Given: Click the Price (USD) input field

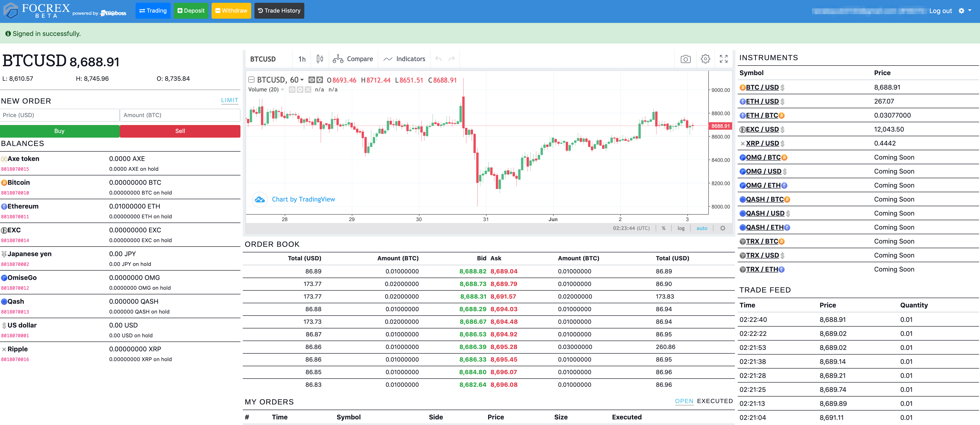Looking at the screenshot, I should 60,115.
